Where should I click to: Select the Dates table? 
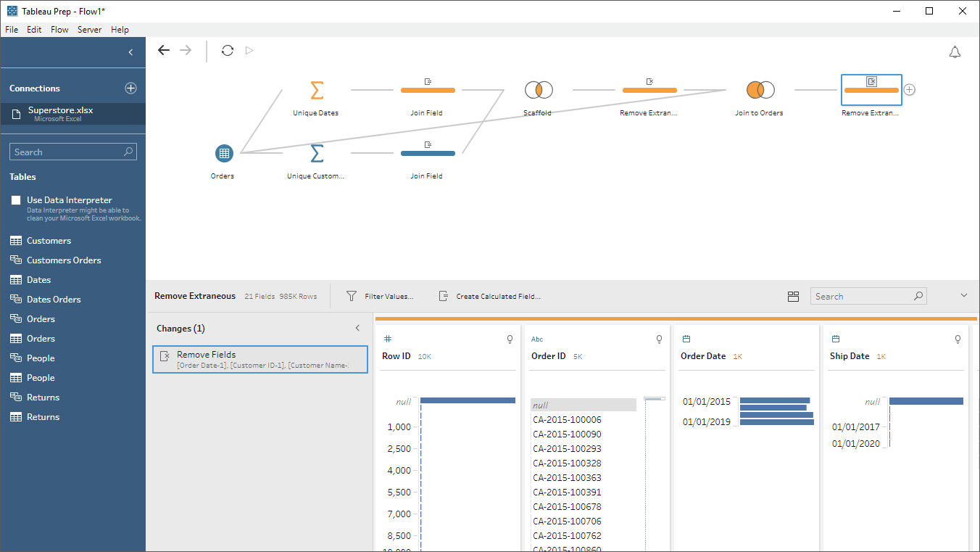pos(38,279)
